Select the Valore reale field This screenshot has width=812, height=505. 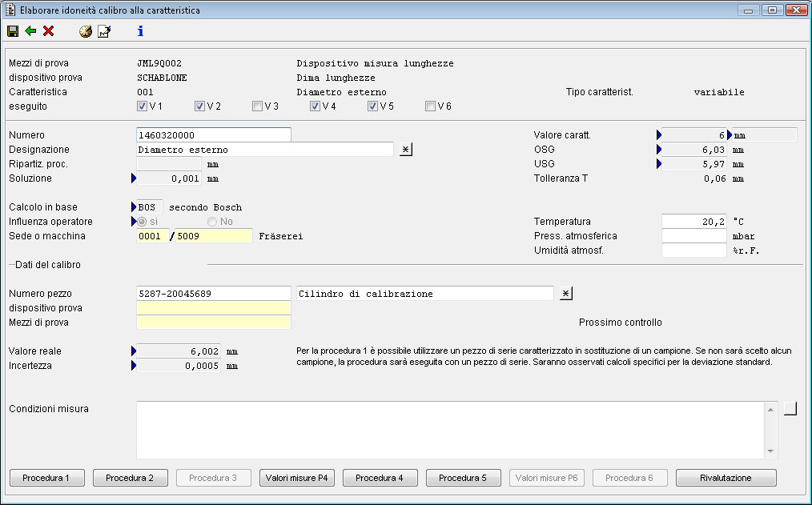179,351
